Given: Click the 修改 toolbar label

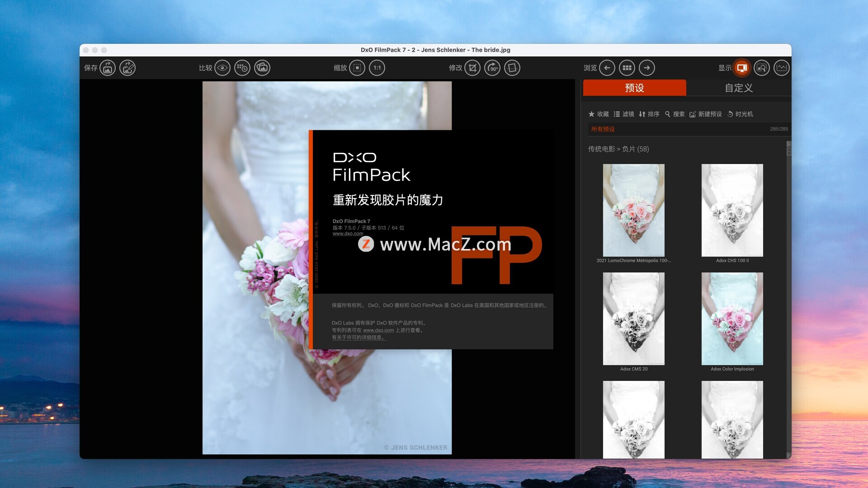Looking at the screenshot, I should (455, 68).
